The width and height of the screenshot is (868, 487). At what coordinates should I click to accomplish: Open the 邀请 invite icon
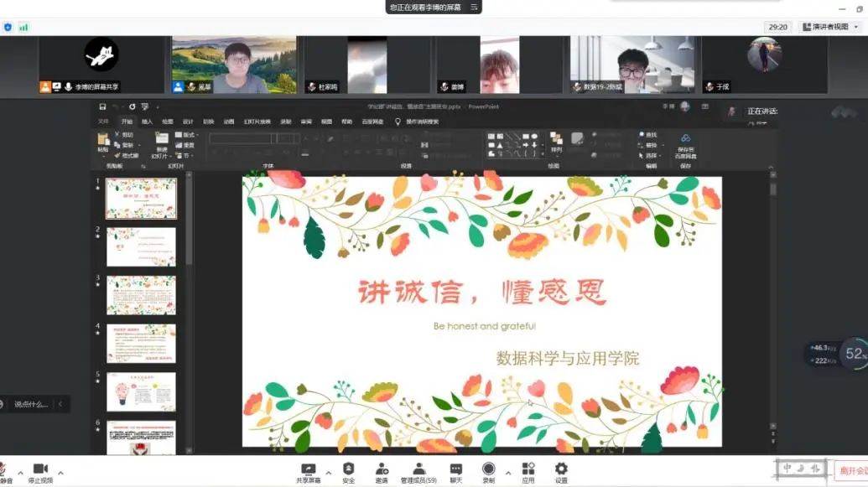382,470
